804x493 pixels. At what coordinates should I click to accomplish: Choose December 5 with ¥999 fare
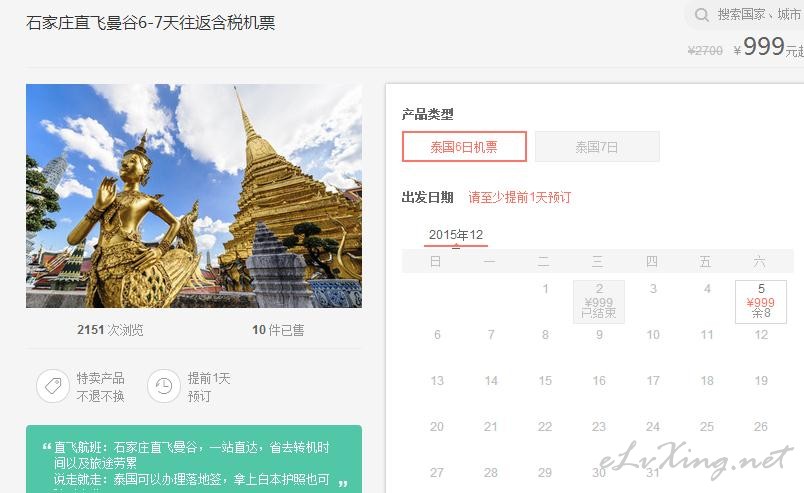[761, 302]
